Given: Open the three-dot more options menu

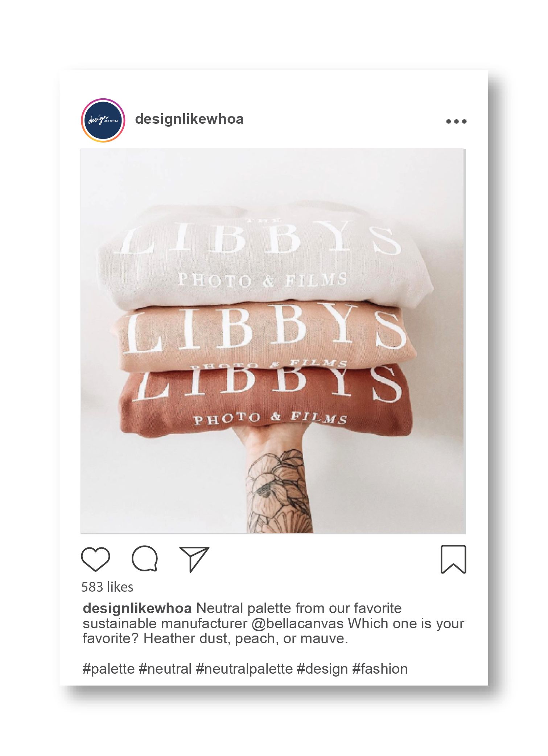Looking at the screenshot, I should pos(456,122).
